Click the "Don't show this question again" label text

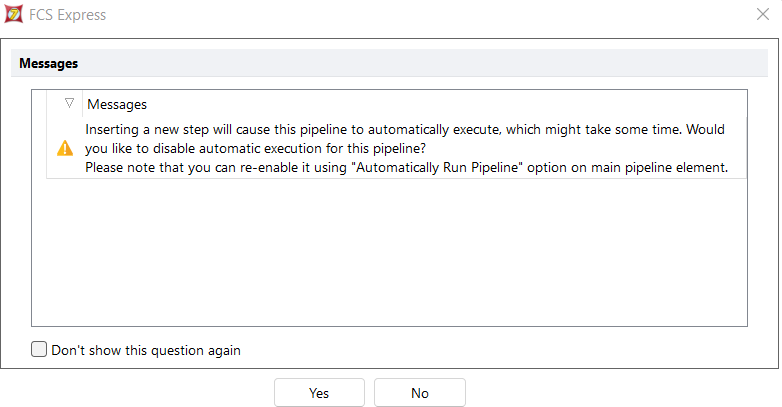(146, 350)
